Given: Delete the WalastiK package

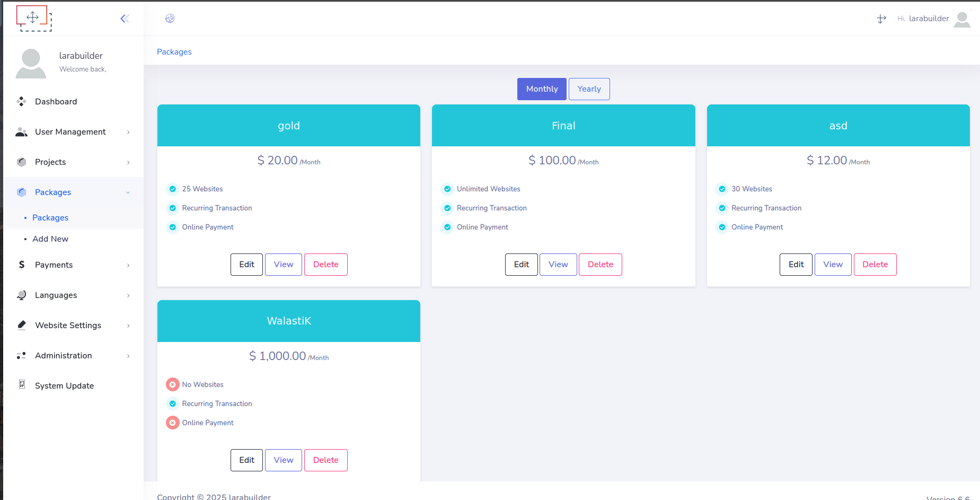Looking at the screenshot, I should pyautogui.click(x=326, y=460).
